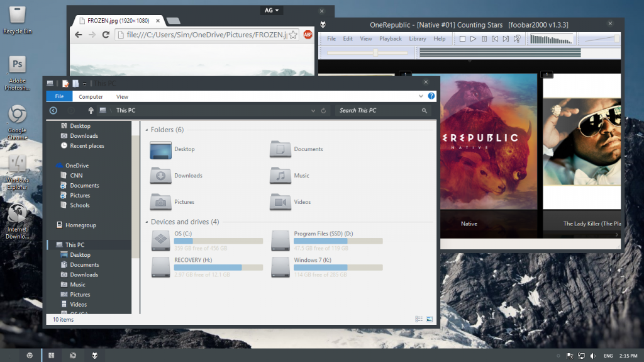This screenshot has width=644, height=362.
Task: Click the Search This PC field
Action: point(377,111)
